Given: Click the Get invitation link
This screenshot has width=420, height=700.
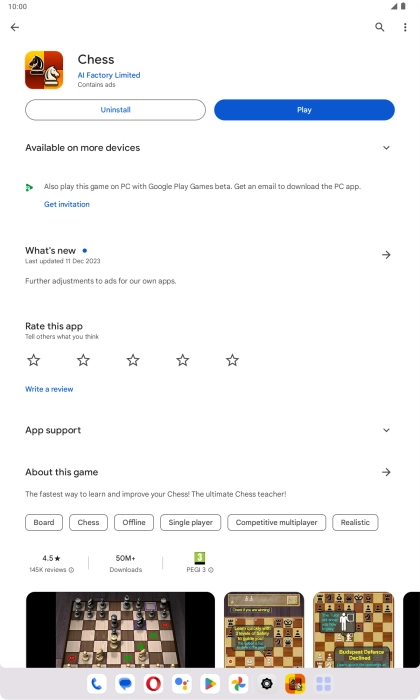Looking at the screenshot, I should click(67, 204).
